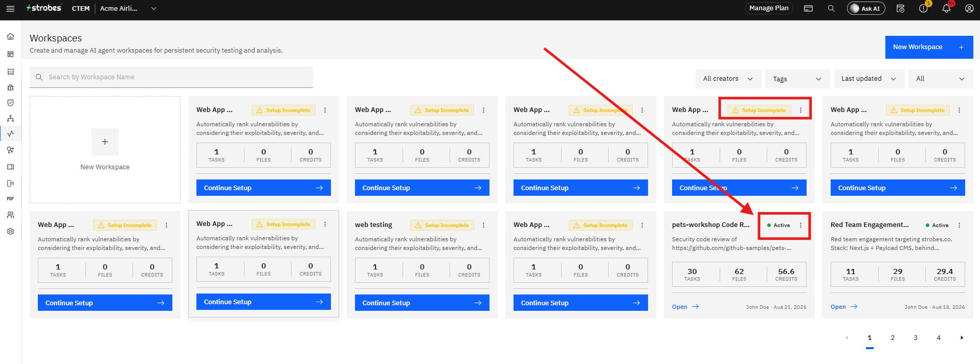Open the user profile icon
The height and width of the screenshot is (364, 980).
coord(969,8)
